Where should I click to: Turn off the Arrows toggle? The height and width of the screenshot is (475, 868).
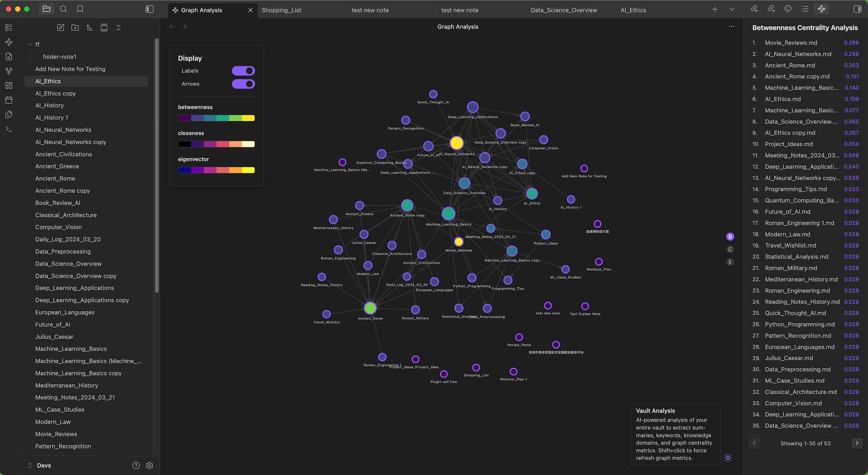pos(243,84)
